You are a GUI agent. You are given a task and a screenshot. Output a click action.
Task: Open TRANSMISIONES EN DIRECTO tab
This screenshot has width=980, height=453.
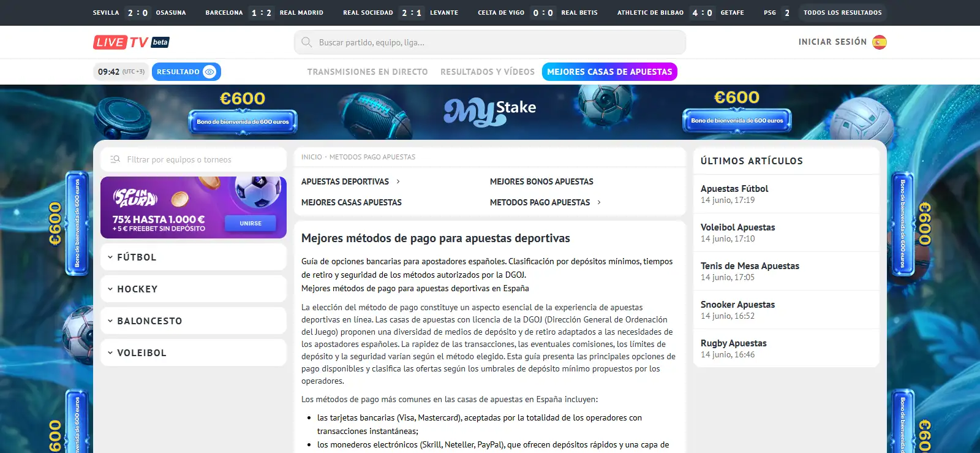tap(367, 72)
